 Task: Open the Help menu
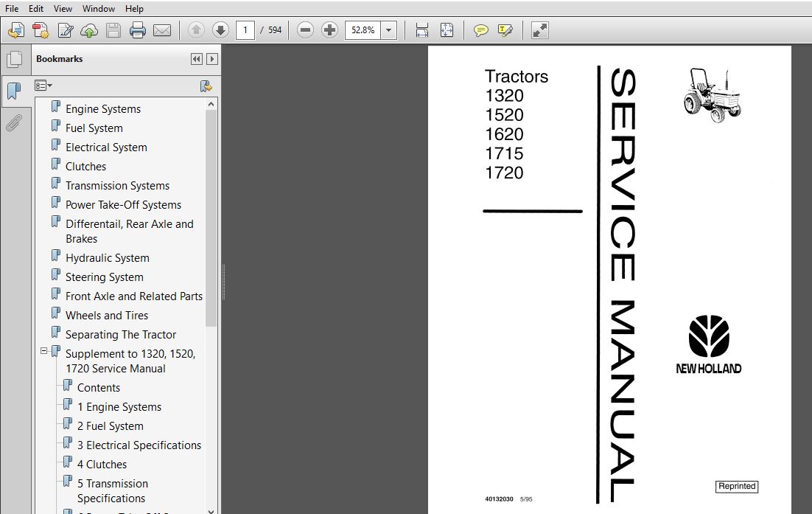(x=134, y=9)
